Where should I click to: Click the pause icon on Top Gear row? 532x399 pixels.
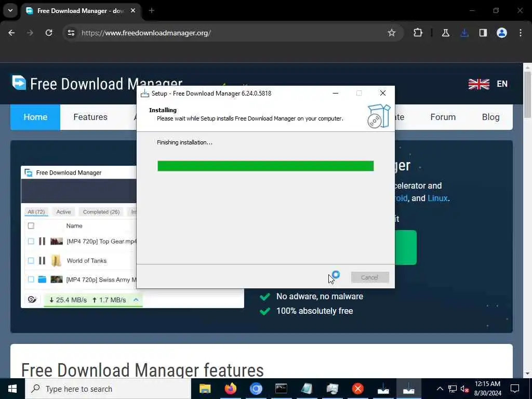click(x=42, y=241)
